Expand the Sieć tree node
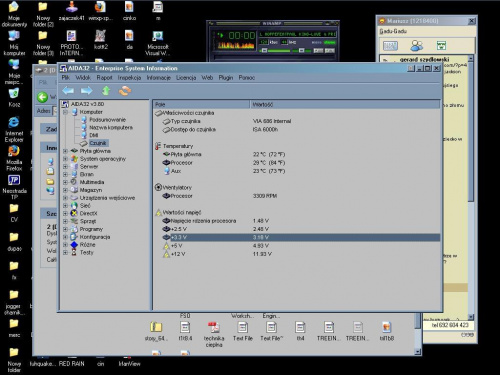Viewport: 500px width, 375px height. (66, 206)
